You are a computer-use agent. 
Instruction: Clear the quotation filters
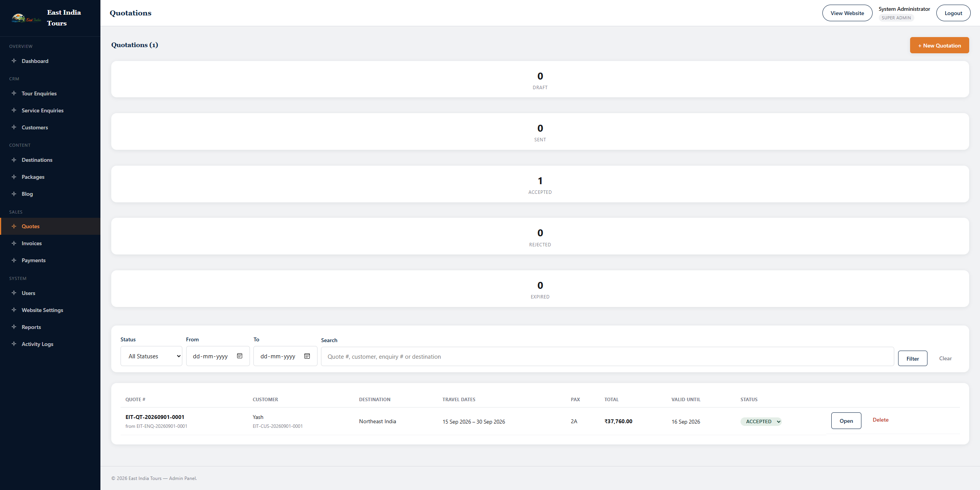(x=945, y=359)
